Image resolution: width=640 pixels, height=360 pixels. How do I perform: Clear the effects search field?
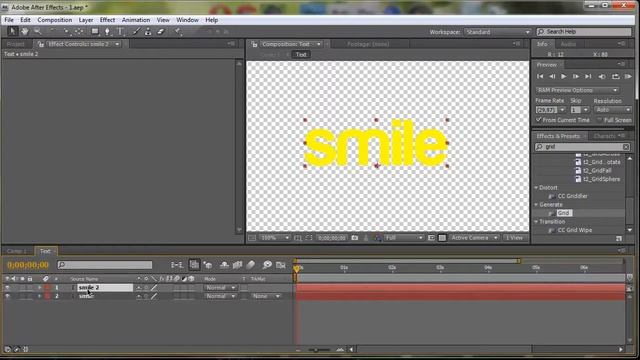[626, 147]
